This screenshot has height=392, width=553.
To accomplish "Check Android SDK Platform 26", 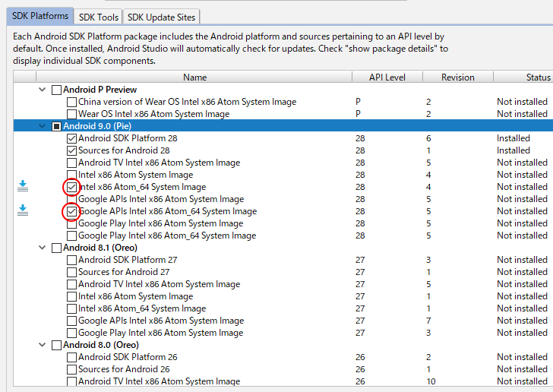I will (71, 357).
